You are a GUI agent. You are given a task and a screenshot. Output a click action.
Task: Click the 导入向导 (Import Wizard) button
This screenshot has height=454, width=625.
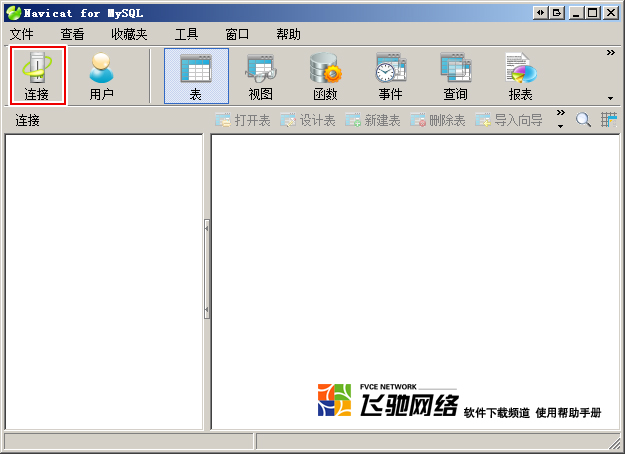tap(509, 120)
